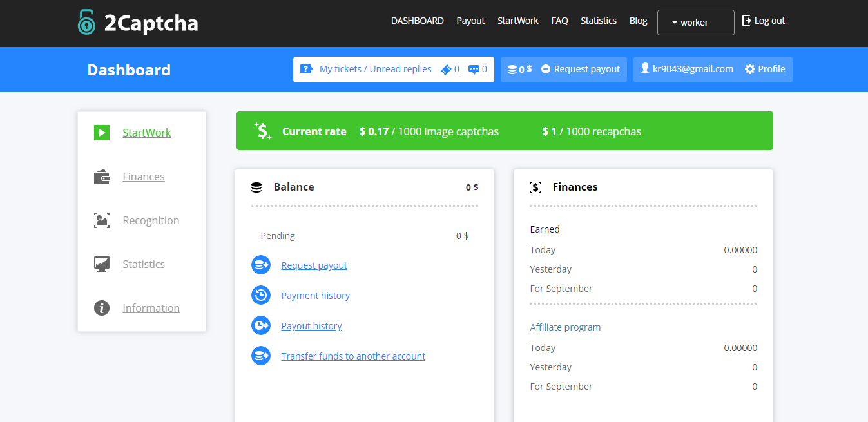Click the Balance card heading

[x=294, y=187]
